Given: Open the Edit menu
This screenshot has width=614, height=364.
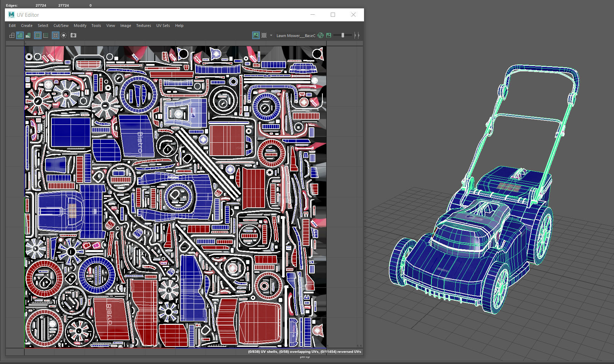Looking at the screenshot, I should [12, 26].
